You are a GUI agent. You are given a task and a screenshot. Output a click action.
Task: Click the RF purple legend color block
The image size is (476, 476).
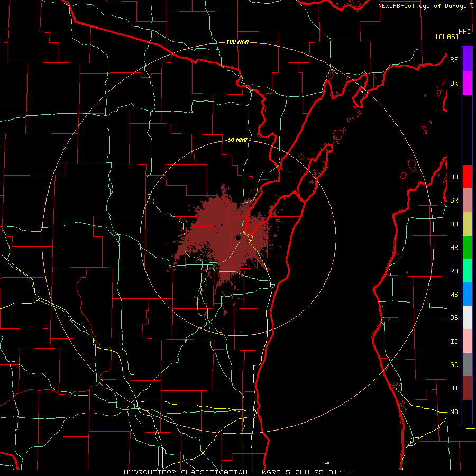coord(467,59)
